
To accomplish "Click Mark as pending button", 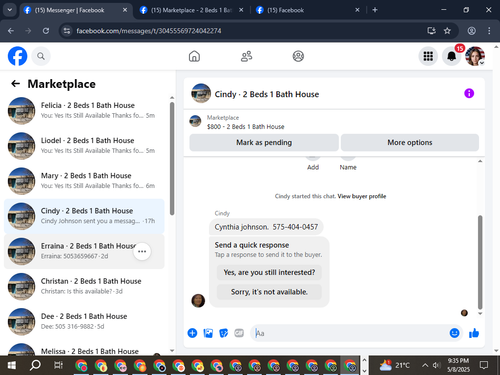I will pos(264,142).
